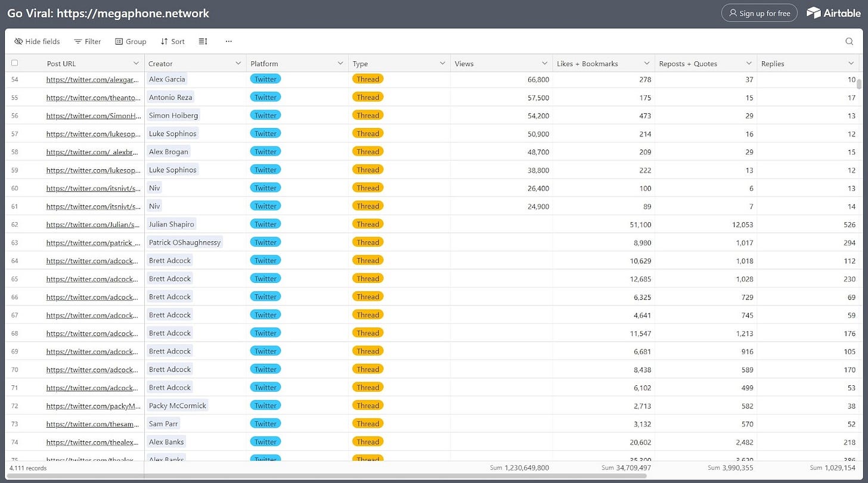The image size is (868, 483).
Task: Open Alex Garcia's post URL link
Action: coord(94,79)
